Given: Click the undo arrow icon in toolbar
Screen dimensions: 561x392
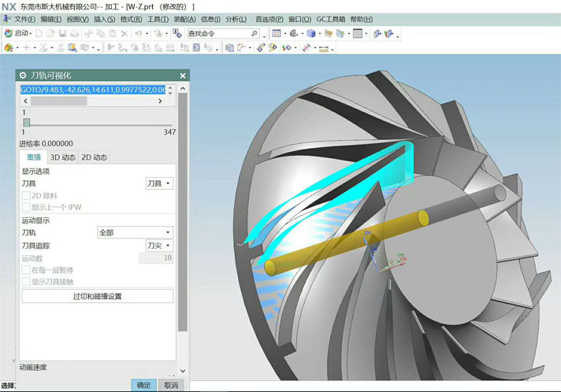Looking at the screenshot, I should coord(138,34).
